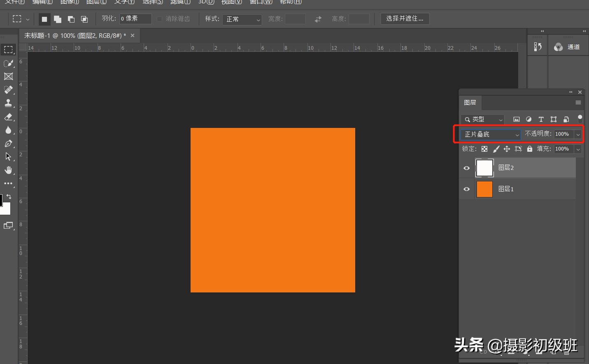Click the lock all padlock icon

coord(529,149)
